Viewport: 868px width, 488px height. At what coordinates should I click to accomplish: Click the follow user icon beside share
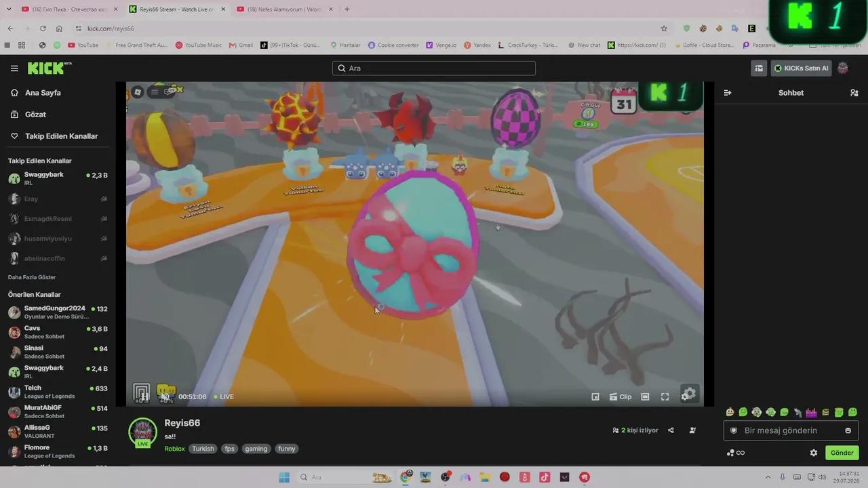click(692, 430)
